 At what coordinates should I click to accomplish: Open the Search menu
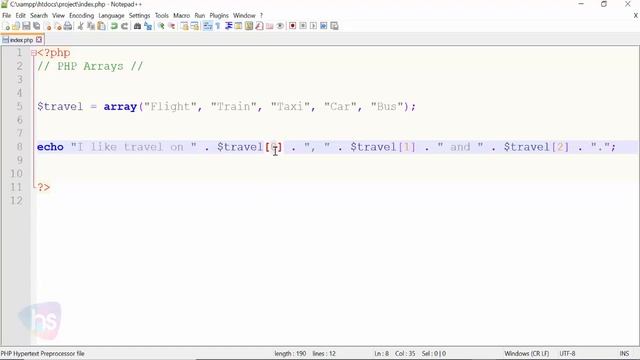coord(39,16)
